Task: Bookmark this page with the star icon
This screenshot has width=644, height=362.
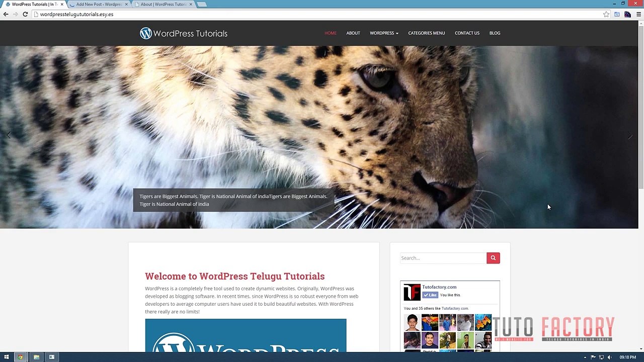Action: tap(606, 14)
